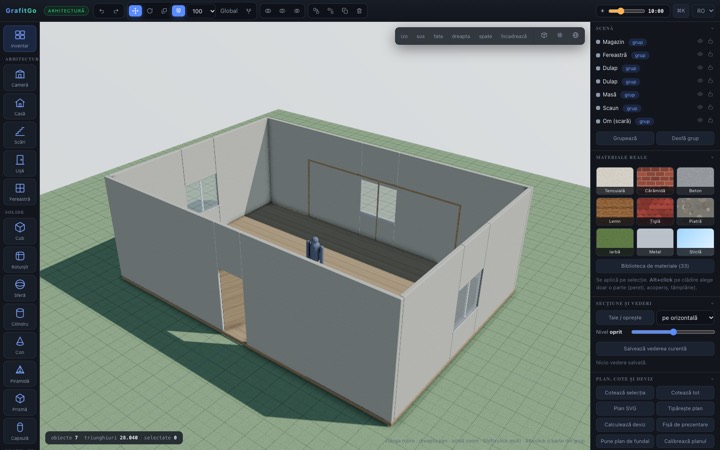This screenshot has height=450, width=720.
Task: Click the grid icon in view bar
Action: [560, 35]
